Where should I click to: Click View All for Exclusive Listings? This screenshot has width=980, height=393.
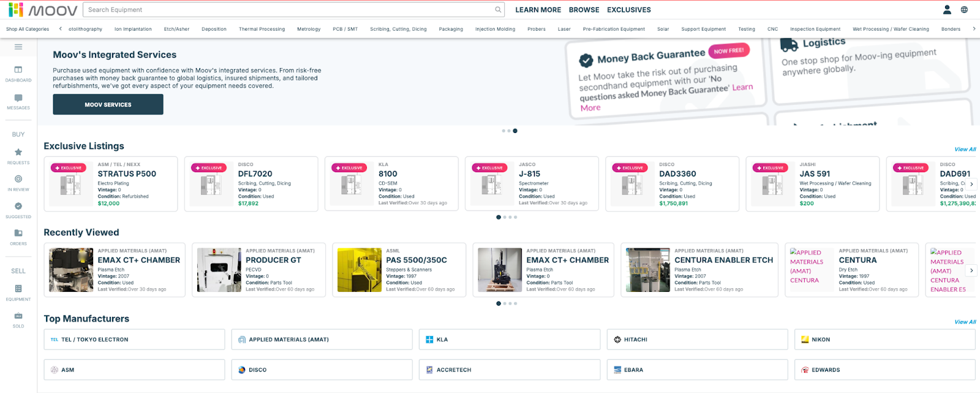[x=965, y=149]
